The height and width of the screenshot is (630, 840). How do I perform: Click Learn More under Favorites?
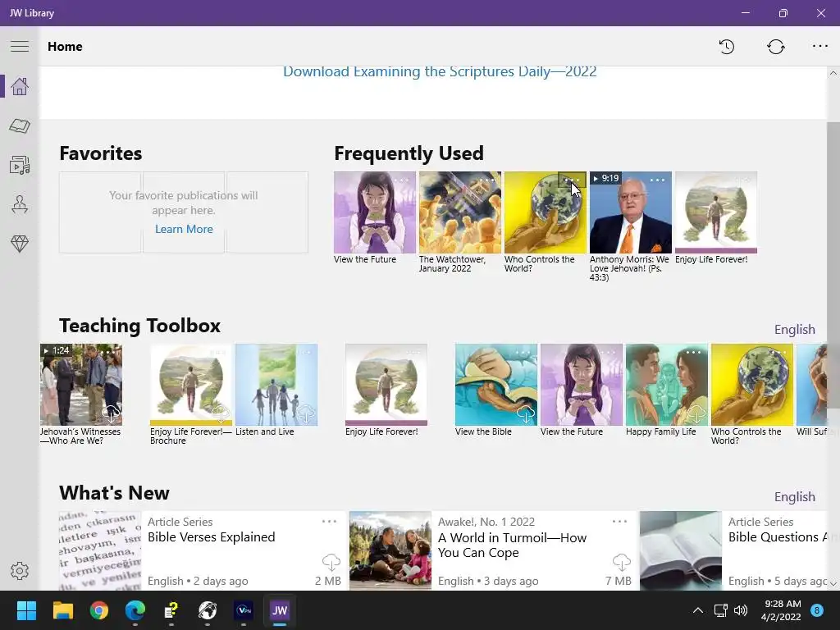click(x=184, y=230)
